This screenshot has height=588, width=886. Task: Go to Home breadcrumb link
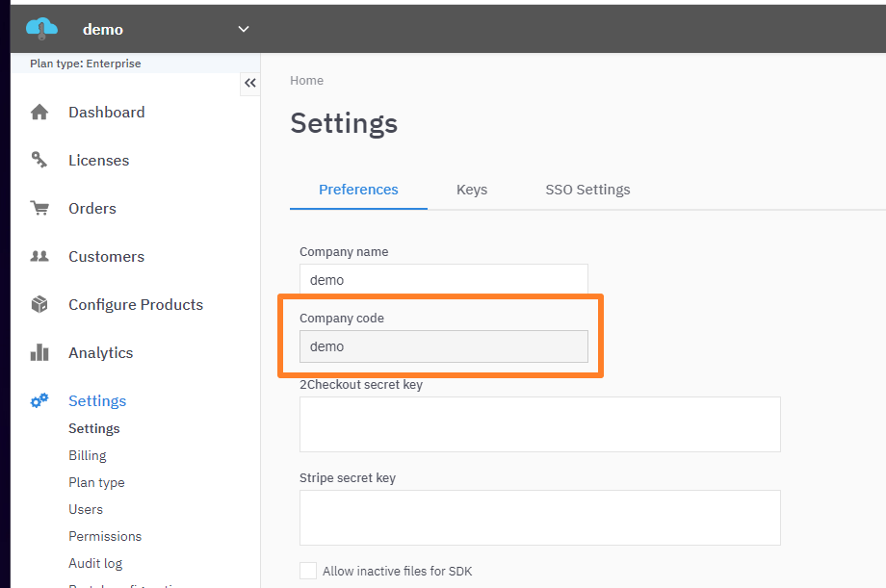pos(306,81)
